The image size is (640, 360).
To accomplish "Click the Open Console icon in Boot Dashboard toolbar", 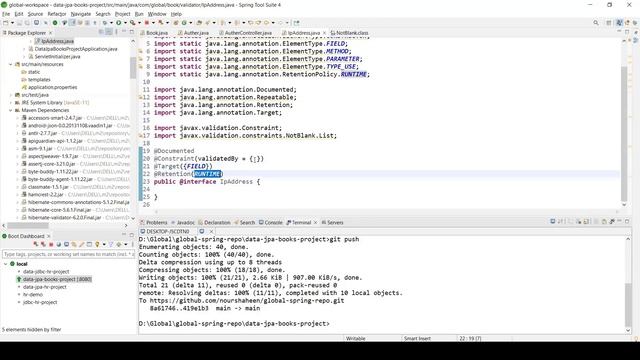I will [x=67, y=244].
